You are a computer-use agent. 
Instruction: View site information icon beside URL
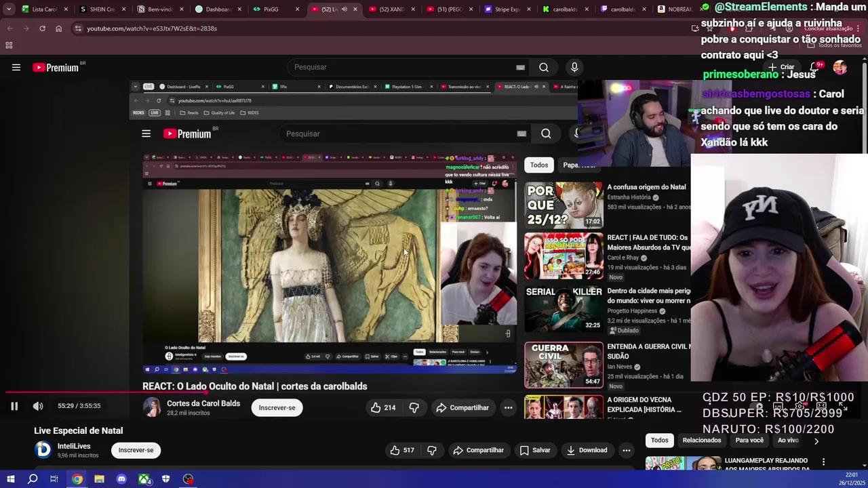point(78,28)
